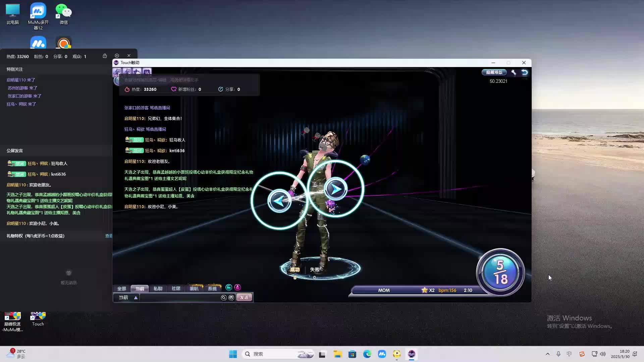Viewport: 644px width, 362px height.
Task: Click the gear icon in stream panel
Action: 117,56
